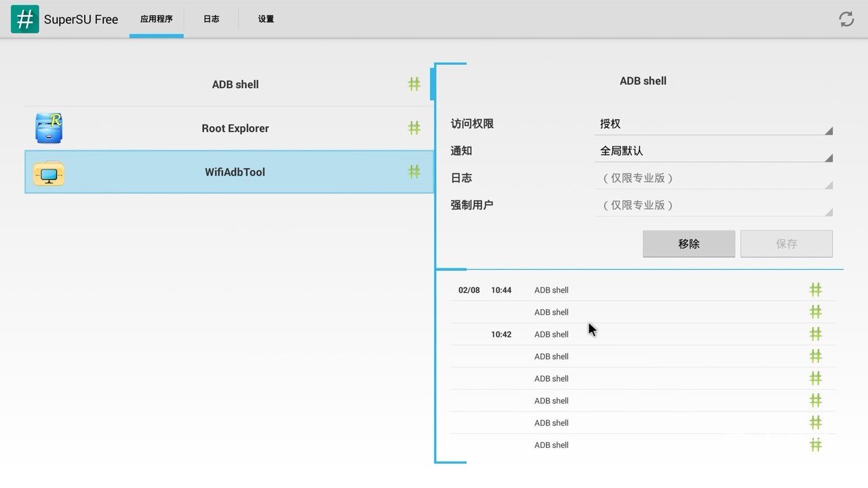
Task: Open the 访问权限 dropdown showing 授权
Action: [x=713, y=124]
